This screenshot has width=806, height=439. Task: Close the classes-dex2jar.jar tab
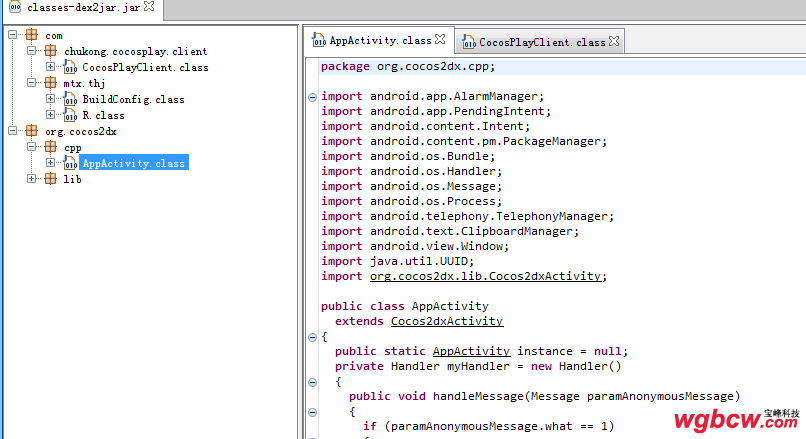149,8
